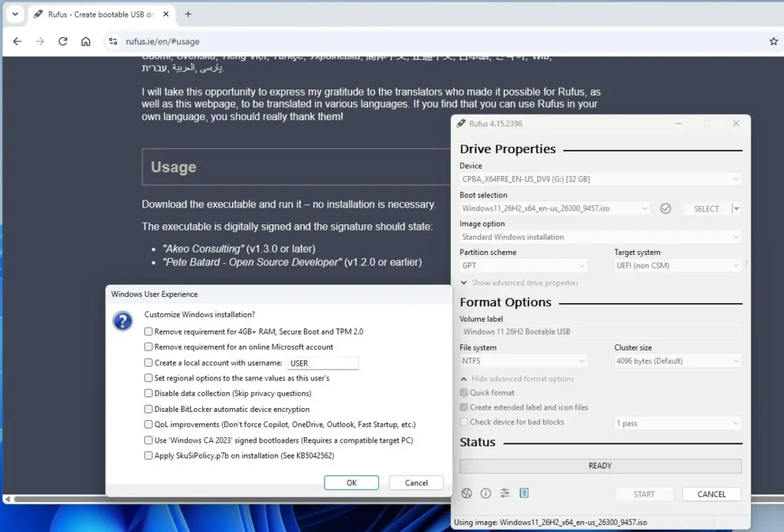Click the CANCEL button in Rufus
This screenshot has height=532, width=784.
(x=711, y=494)
